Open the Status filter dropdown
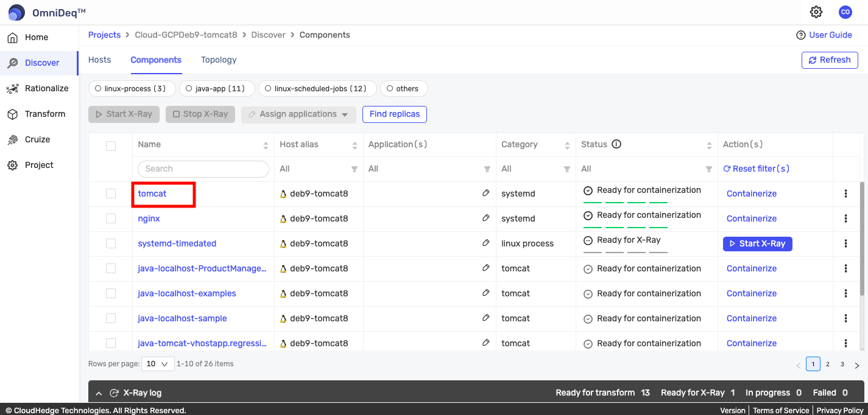The width and height of the screenshot is (868, 415). click(709, 169)
